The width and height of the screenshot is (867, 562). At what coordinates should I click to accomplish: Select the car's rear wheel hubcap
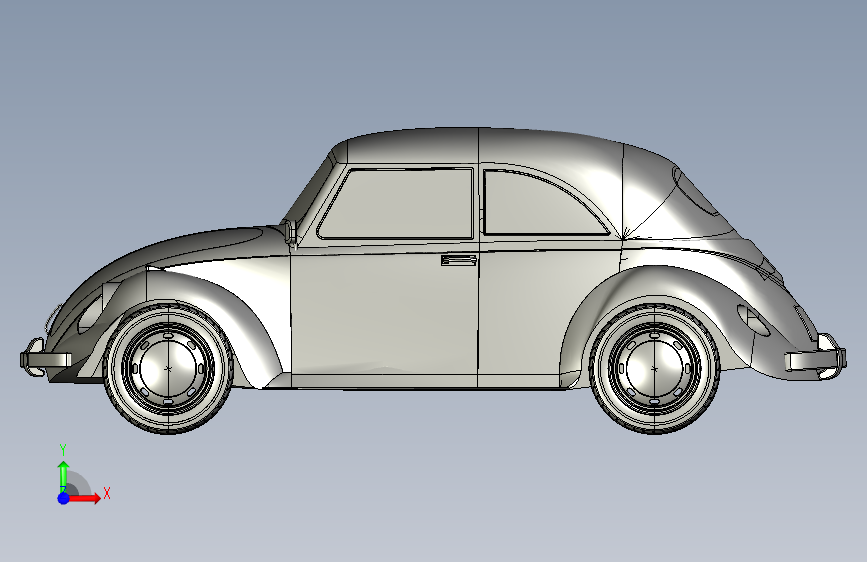point(654,368)
